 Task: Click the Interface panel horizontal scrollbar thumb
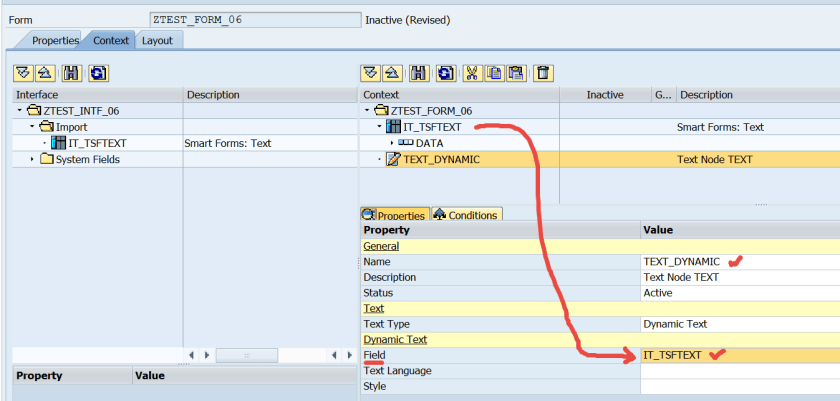[x=246, y=355]
